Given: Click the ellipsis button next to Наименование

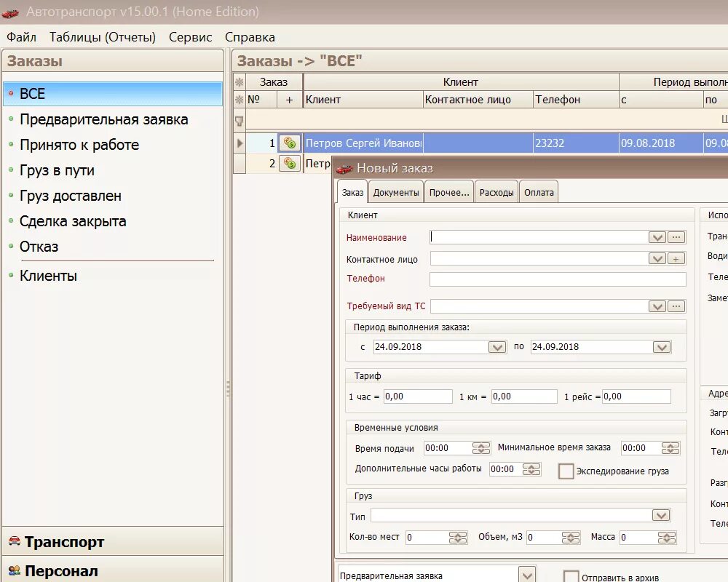Looking at the screenshot, I should [676, 237].
